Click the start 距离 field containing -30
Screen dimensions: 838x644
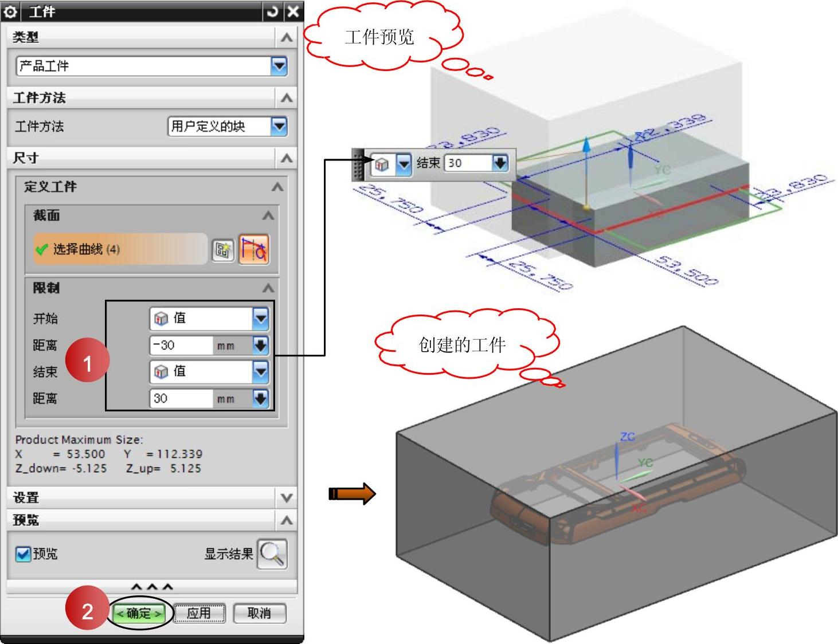pyautogui.click(x=181, y=345)
